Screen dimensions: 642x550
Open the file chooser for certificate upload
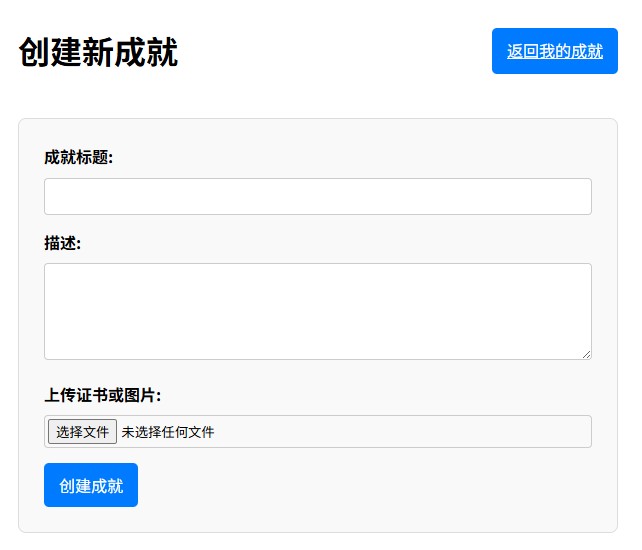click(82, 432)
